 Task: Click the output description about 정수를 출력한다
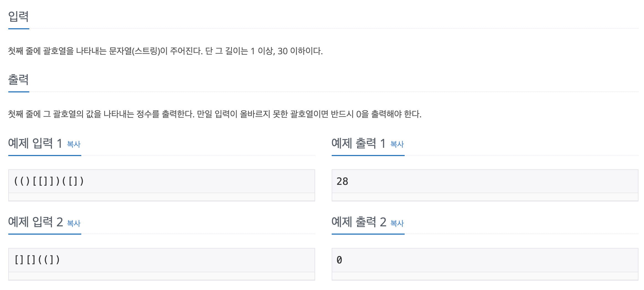point(215,114)
